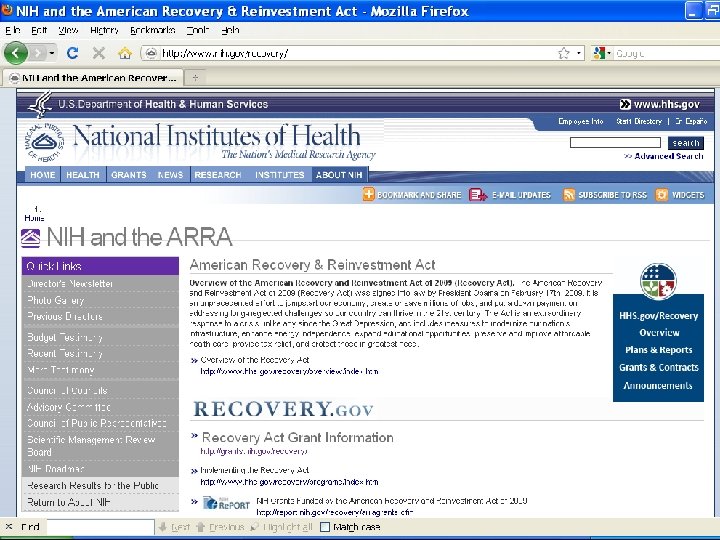Image resolution: width=720 pixels, height=540 pixels.
Task: Open the back/forward history dropdown arrow
Action: point(52,53)
